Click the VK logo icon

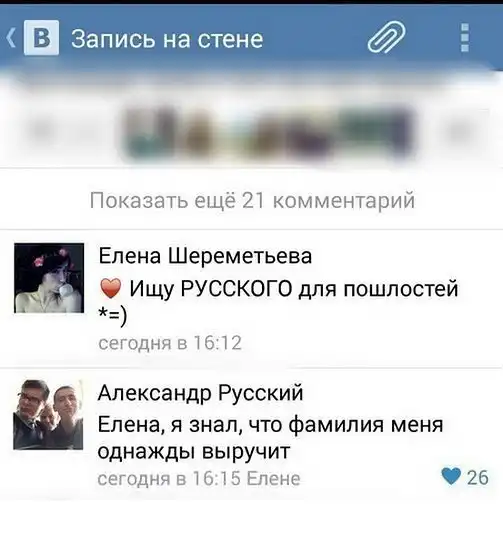point(41,38)
